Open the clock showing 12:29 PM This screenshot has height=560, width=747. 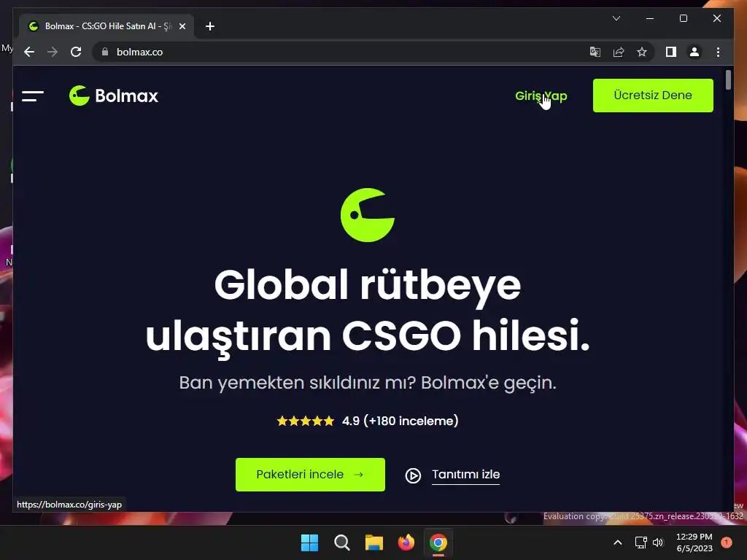tap(694, 542)
